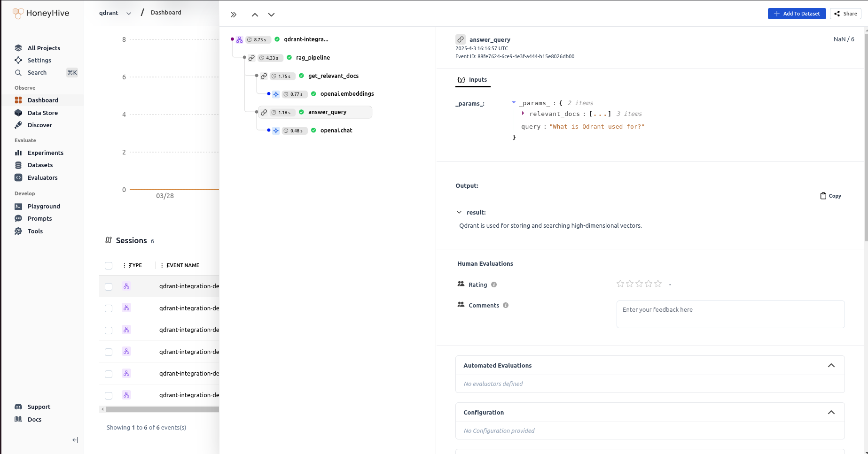This screenshot has width=868, height=454.
Task: Go to previous event with up arrow
Action: (255, 15)
